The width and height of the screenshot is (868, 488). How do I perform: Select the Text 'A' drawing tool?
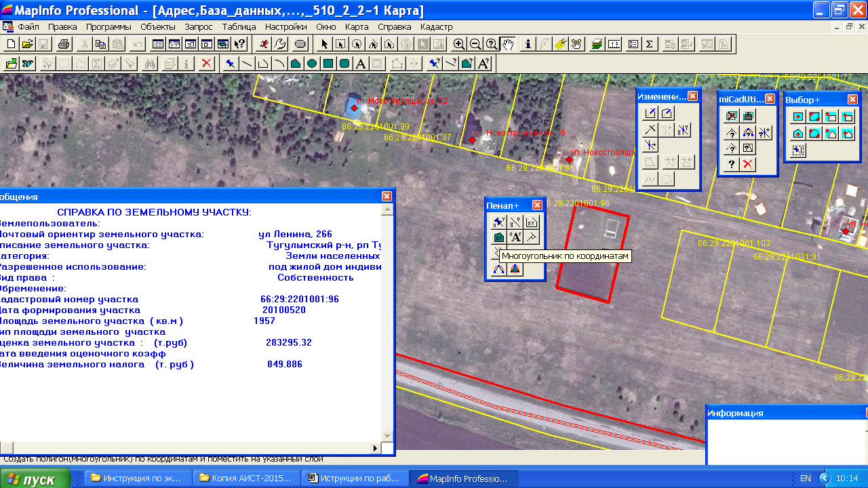click(361, 64)
